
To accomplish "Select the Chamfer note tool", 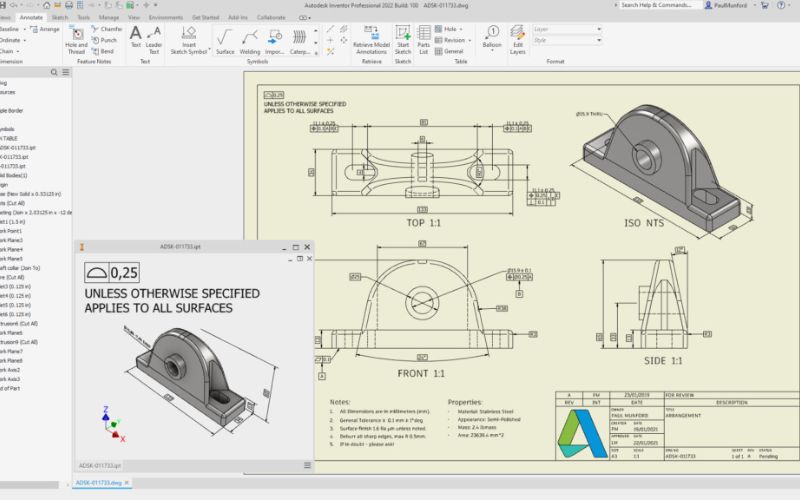I will (106, 29).
